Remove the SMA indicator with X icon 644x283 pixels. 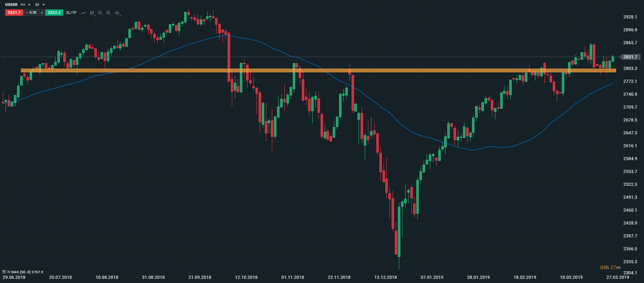pyautogui.click(x=8, y=272)
